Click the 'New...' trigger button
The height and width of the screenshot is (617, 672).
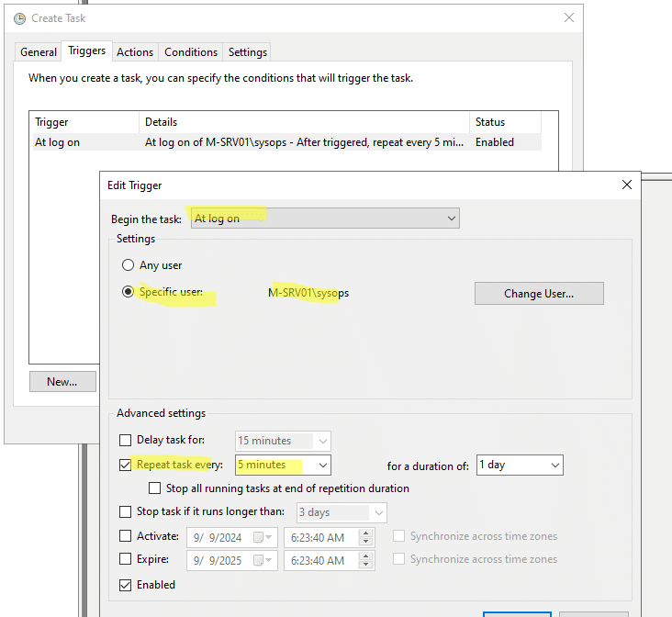(62, 382)
